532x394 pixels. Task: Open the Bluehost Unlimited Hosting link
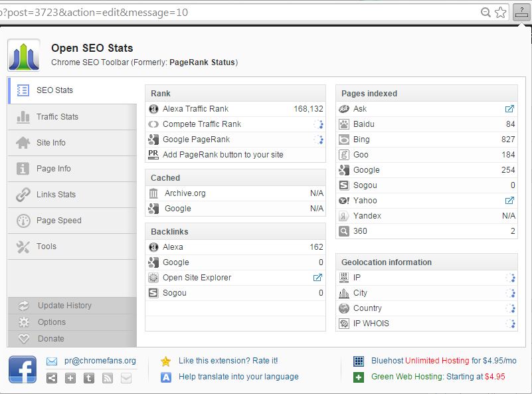point(444,361)
